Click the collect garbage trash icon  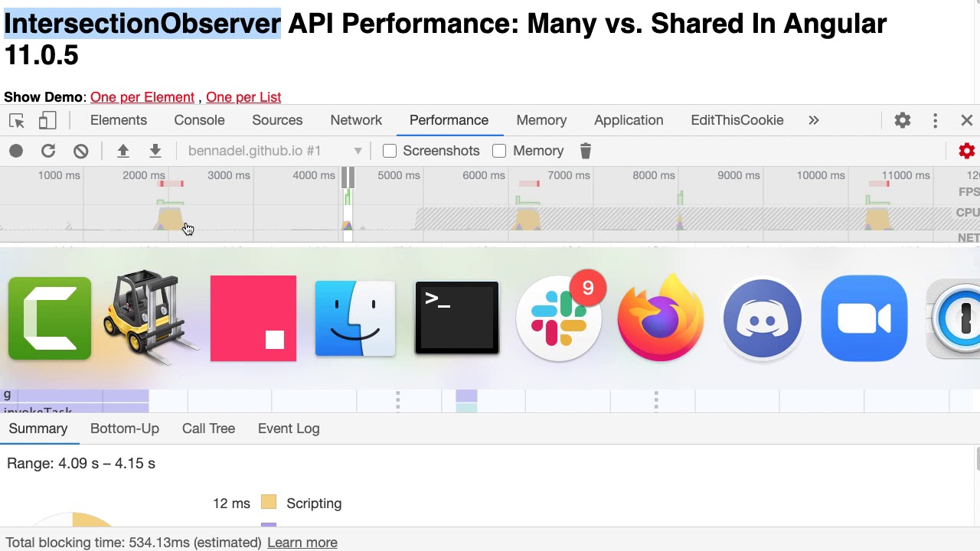coord(586,151)
